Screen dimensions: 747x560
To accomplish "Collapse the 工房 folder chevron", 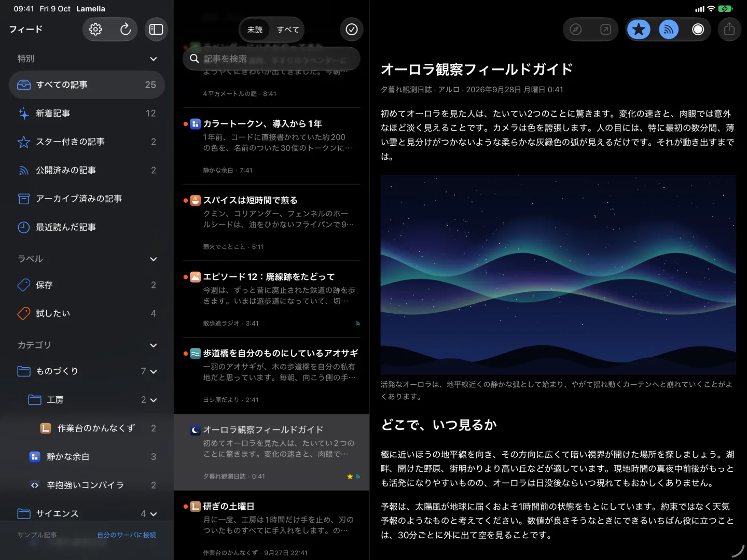I will 154,400.
